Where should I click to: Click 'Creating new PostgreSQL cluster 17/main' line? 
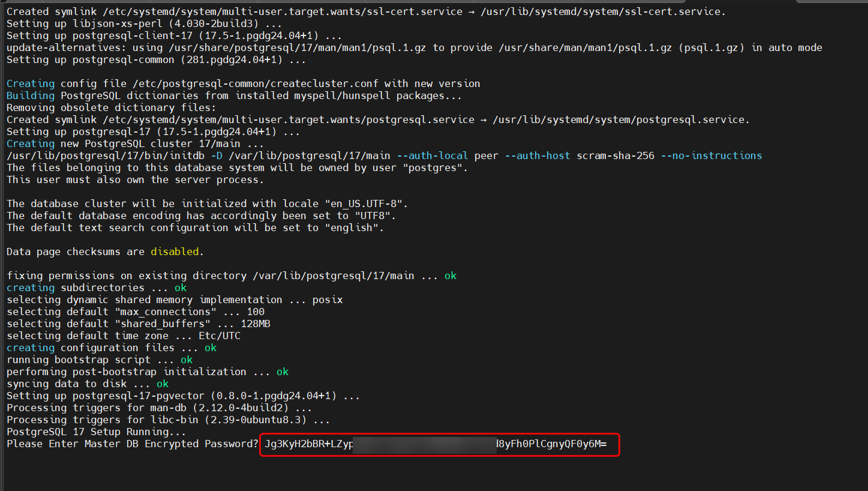[x=135, y=144]
